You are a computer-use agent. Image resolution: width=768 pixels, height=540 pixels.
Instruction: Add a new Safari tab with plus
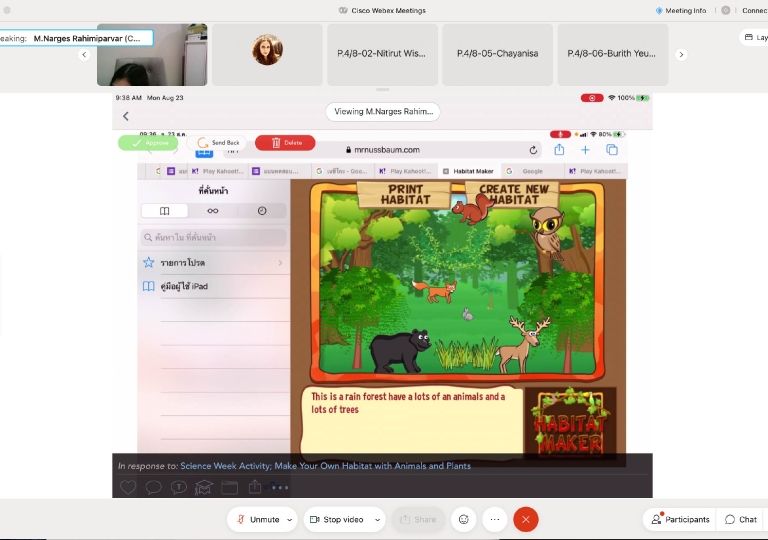(x=585, y=150)
